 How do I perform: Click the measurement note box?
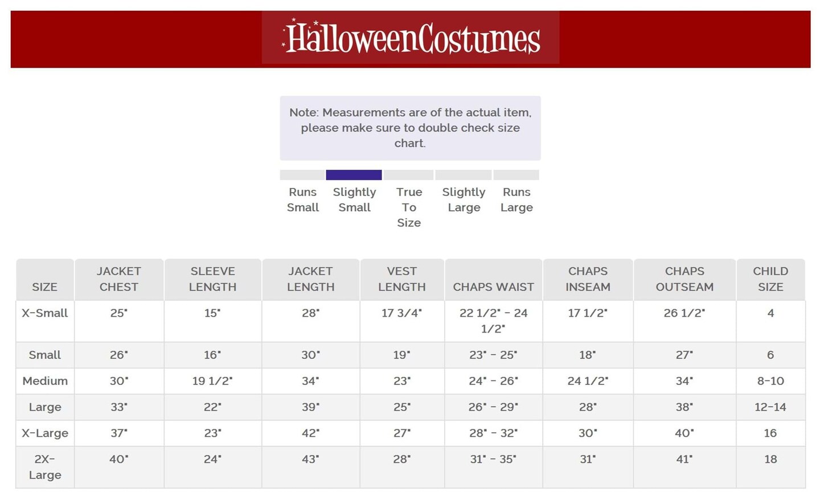click(410, 128)
